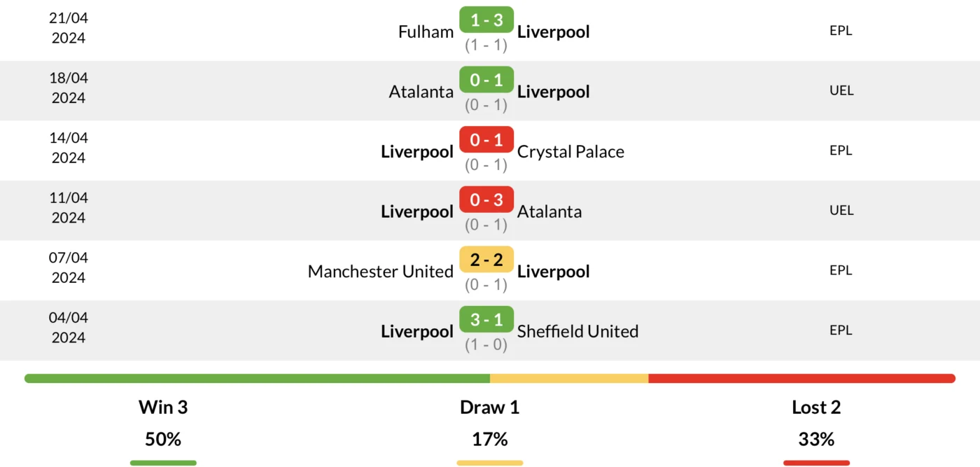Open Sheffield United team link
The image size is (980, 467).
pyautogui.click(x=577, y=331)
